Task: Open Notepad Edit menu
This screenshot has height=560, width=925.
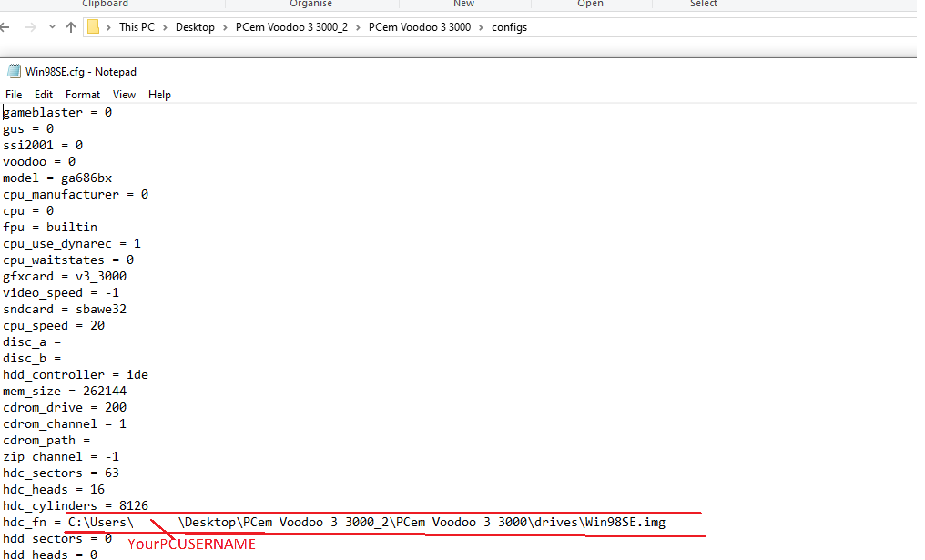Action: pyautogui.click(x=44, y=95)
